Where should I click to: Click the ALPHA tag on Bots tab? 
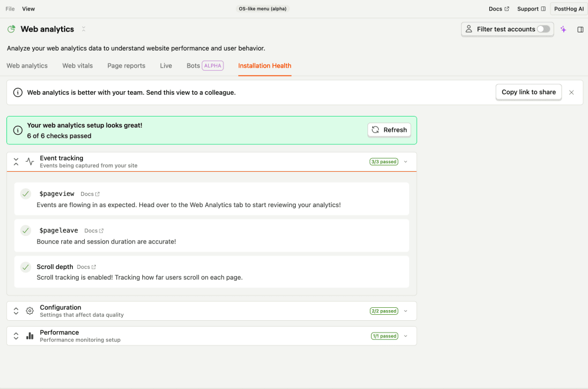(x=213, y=66)
